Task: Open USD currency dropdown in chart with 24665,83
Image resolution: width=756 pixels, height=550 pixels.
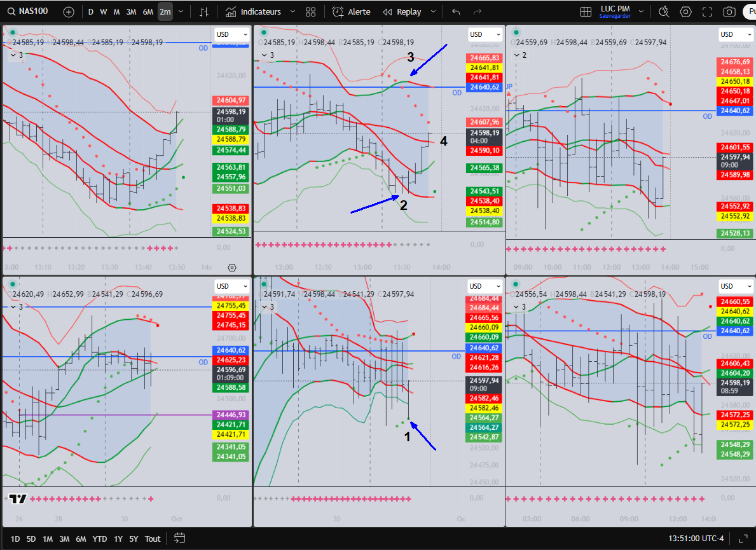Action: [485, 34]
